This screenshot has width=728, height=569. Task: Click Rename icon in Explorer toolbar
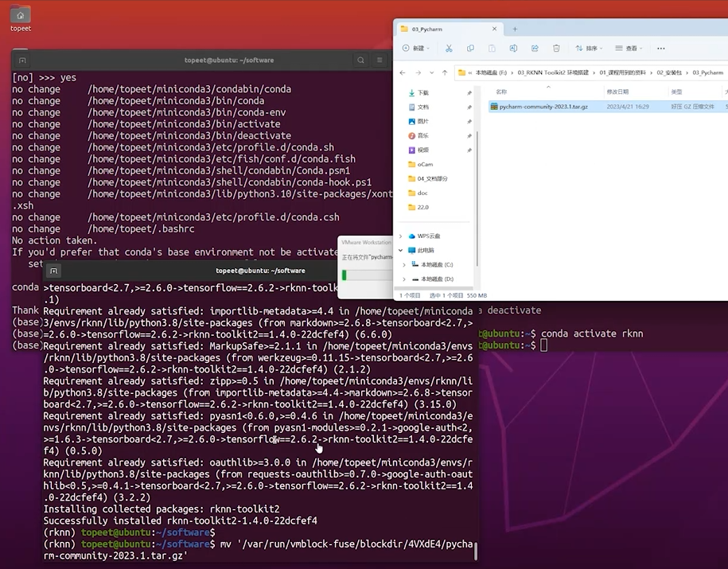click(513, 49)
